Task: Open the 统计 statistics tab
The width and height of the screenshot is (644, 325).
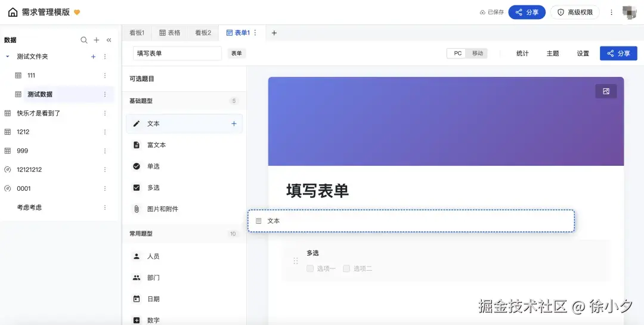Action: 522,54
